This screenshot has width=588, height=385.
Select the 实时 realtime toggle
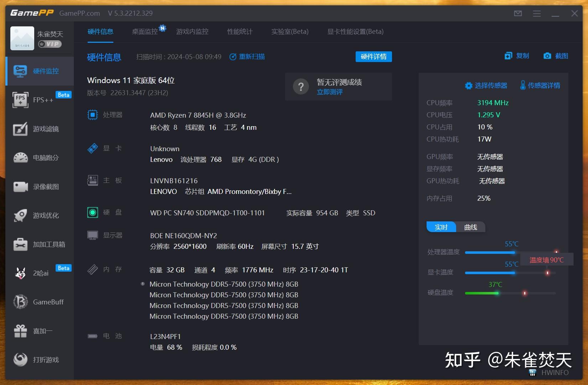pyautogui.click(x=441, y=227)
